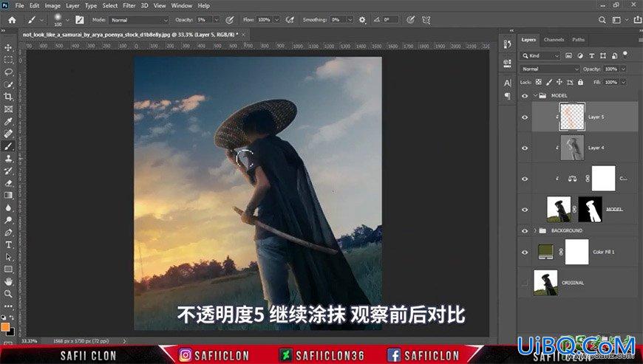The image size is (643, 364).
Task: Expand the BACKGROUND group
Action: tap(535, 231)
